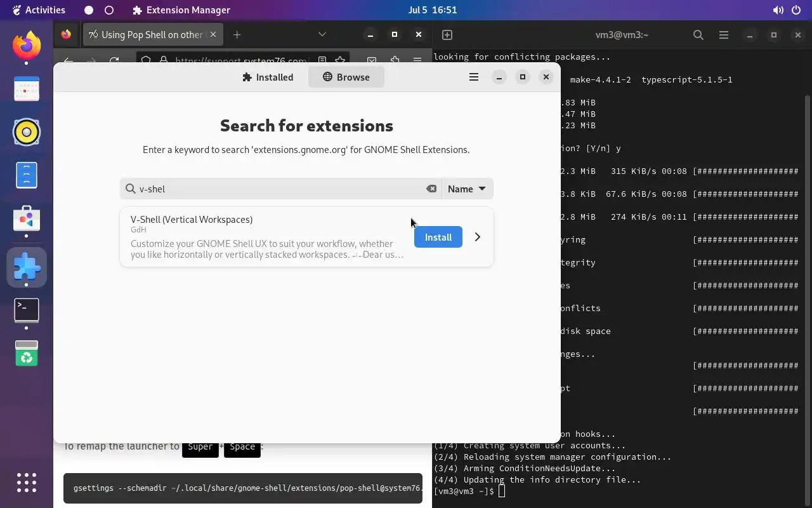Show applications grid in dock

[x=27, y=483]
